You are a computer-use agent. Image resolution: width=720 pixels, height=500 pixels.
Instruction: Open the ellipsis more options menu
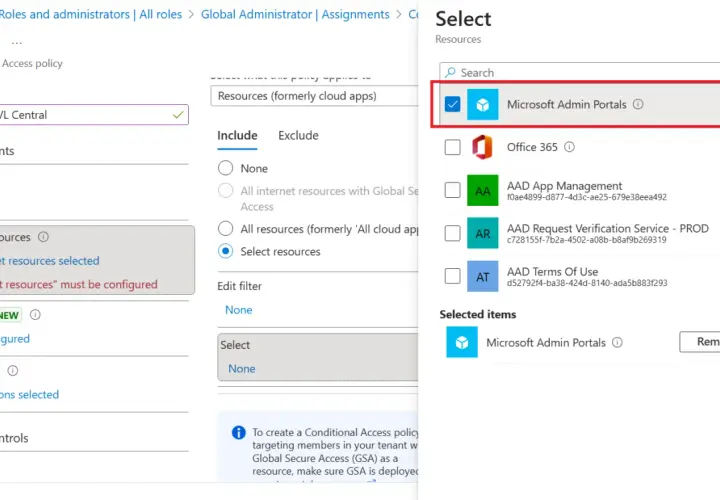click(17, 43)
